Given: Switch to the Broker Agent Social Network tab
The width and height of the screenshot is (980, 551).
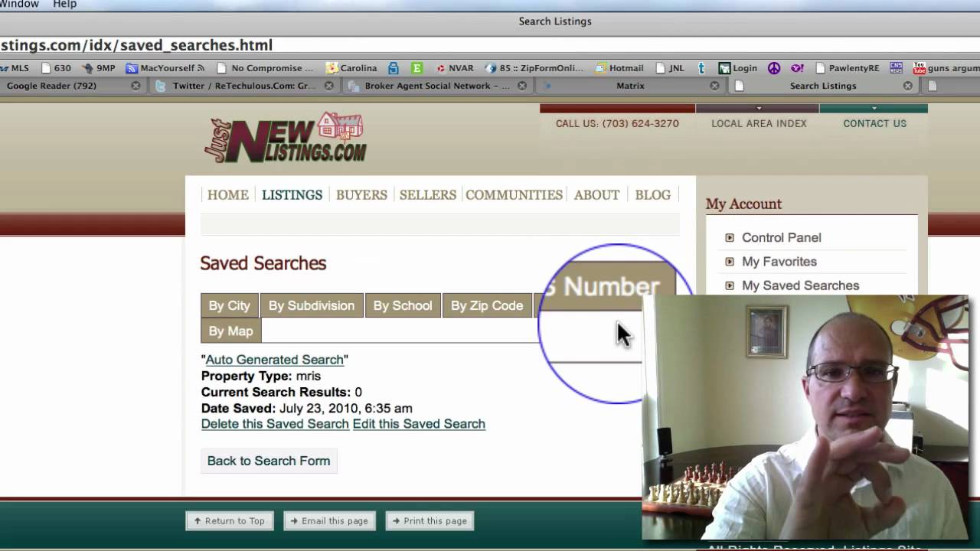Looking at the screenshot, I should click(x=436, y=86).
